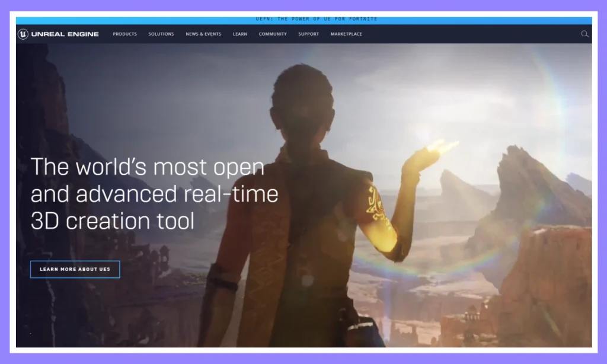Open the Products menu
This screenshot has height=364, width=607.
tap(124, 34)
